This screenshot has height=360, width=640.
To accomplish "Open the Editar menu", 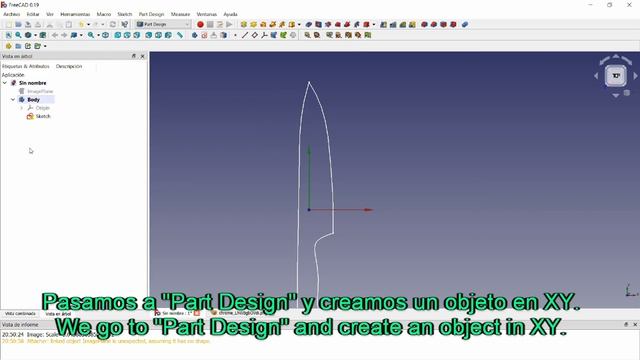I will click(x=33, y=14).
